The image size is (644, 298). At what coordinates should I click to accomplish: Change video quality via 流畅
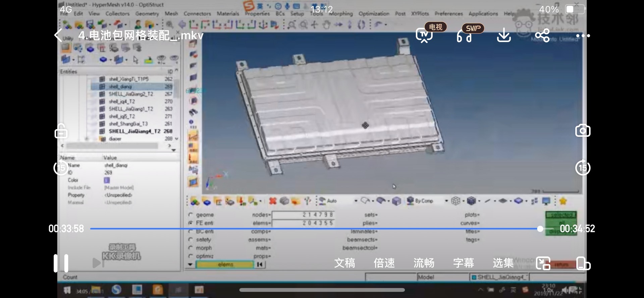(x=424, y=263)
